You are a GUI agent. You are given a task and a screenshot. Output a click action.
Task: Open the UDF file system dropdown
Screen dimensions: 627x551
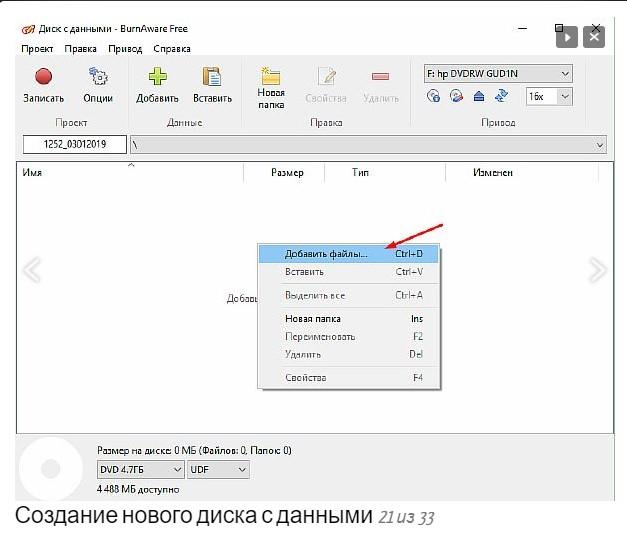tap(218, 469)
